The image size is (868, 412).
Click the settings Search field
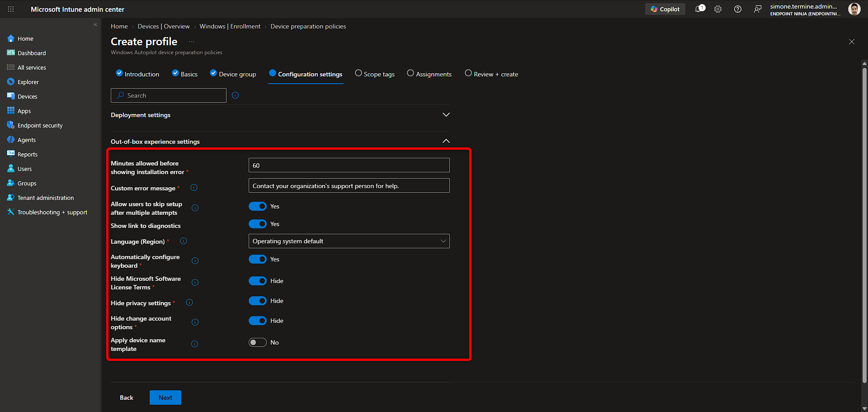pyautogui.click(x=169, y=95)
